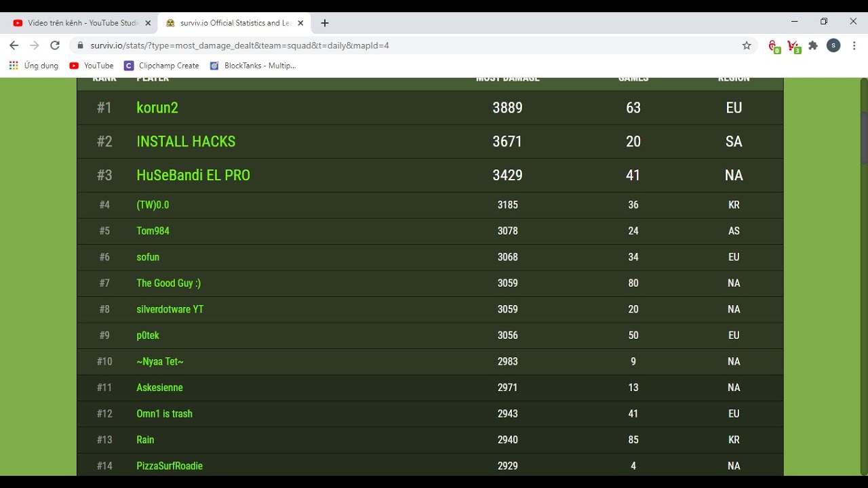
Task: Restore down the Chrome window
Action: pos(824,22)
